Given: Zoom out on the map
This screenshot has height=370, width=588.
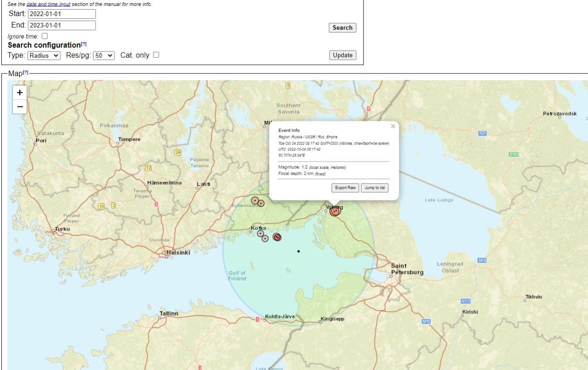Looking at the screenshot, I should click(20, 107).
